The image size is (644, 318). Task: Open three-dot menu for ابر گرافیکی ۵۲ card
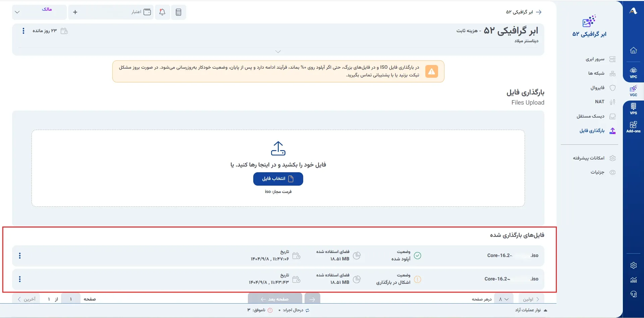(23, 31)
